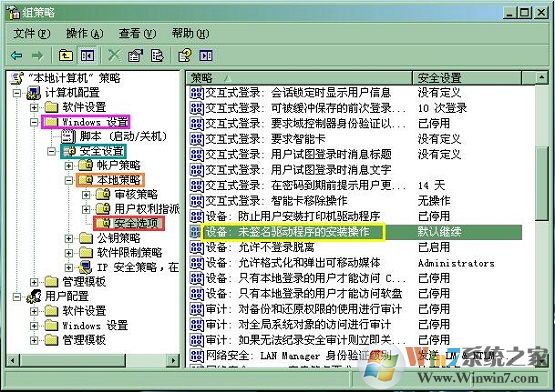Sort by the 策略 column header

point(299,78)
